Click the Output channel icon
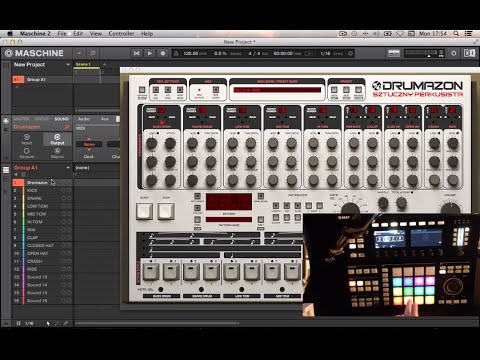 57,139
